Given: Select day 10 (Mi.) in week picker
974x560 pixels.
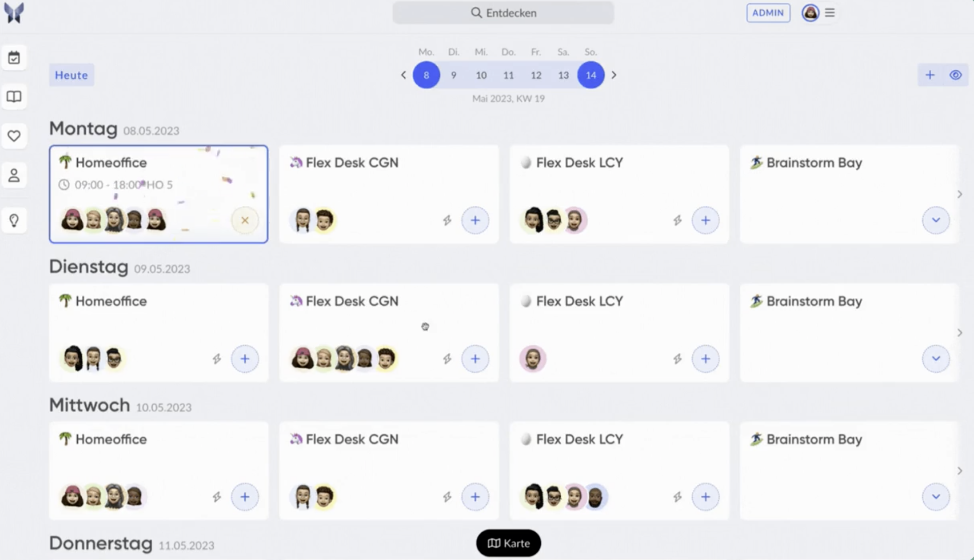Looking at the screenshot, I should pos(481,75).
